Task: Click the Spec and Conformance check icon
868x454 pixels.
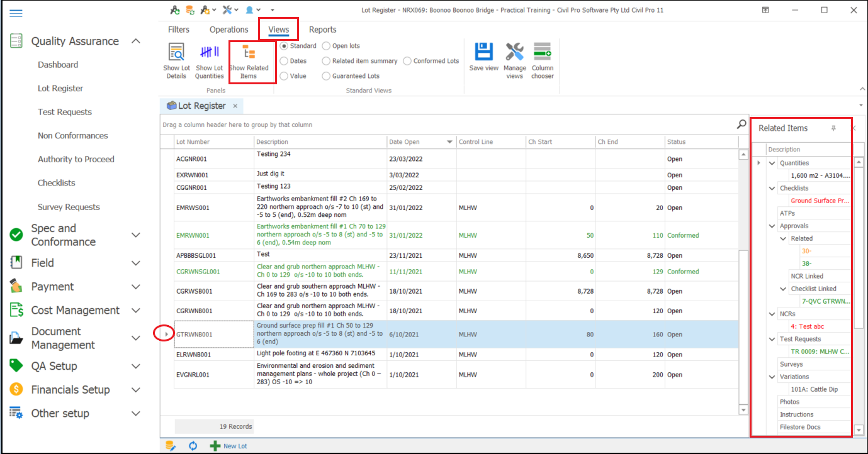Action: (x=16, y=235)
